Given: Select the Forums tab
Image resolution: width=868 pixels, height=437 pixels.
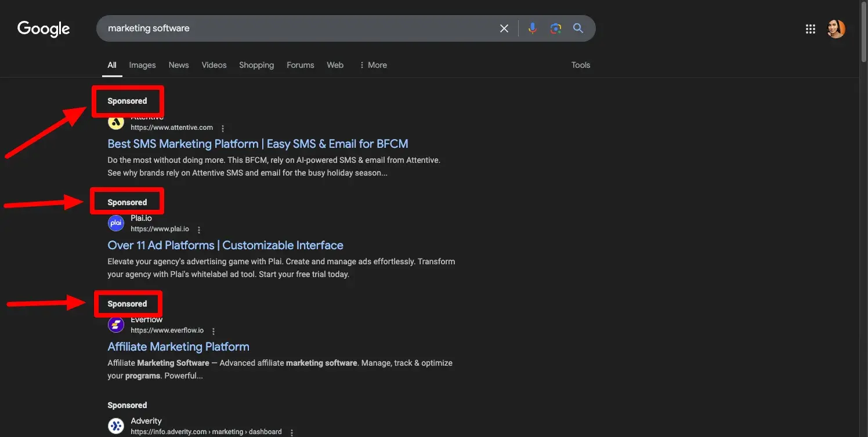Looking at the screenshot, I should (300, 65).
